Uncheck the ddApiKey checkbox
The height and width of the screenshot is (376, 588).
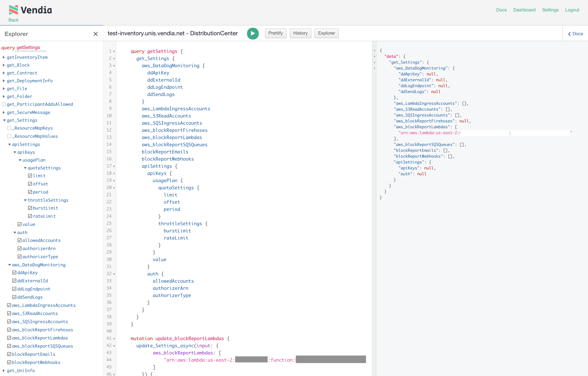click(14, 273)
